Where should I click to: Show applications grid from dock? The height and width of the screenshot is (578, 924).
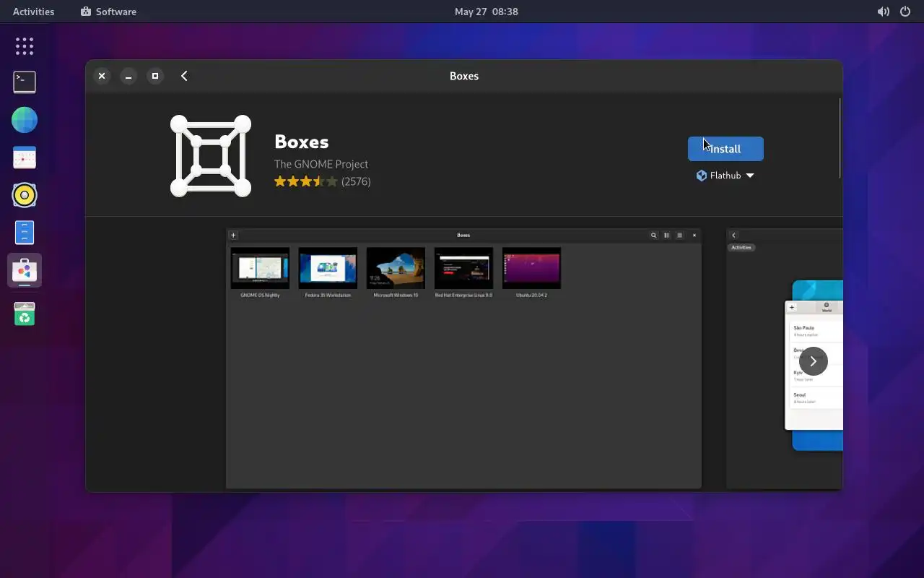pyautogui.click(x=25, y=46)
